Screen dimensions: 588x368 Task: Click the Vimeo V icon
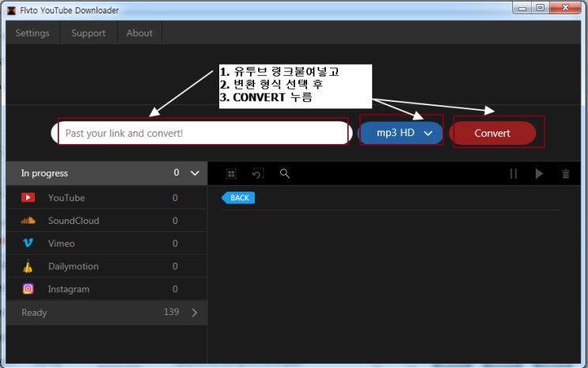28,243
